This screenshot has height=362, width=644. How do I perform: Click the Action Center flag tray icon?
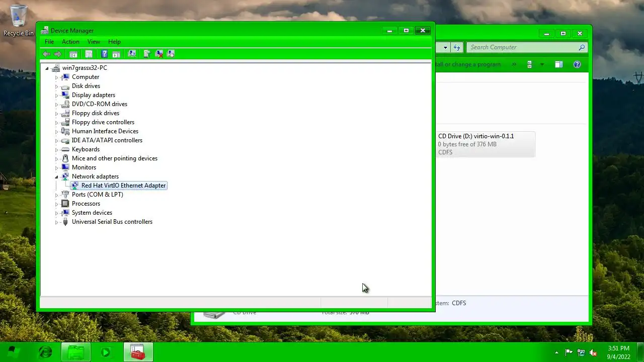[x=569, y=352]
